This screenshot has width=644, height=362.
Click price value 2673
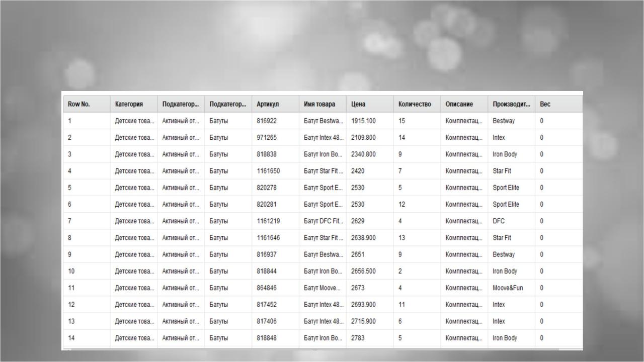pos(358,288)
